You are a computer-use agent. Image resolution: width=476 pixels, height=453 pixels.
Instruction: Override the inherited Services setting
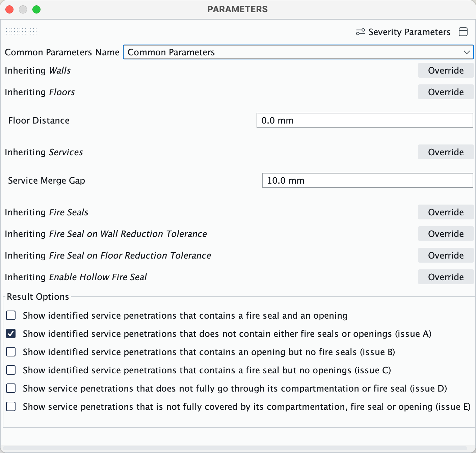coord(446,152)
